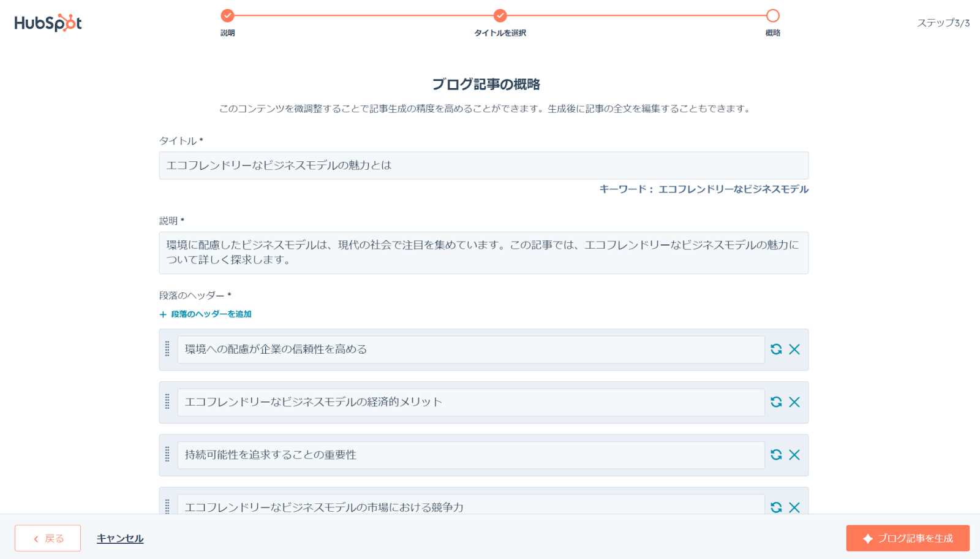980x559 pixels.
Task: Edit the 経済的メリット header field
Action: pos(471,402)
